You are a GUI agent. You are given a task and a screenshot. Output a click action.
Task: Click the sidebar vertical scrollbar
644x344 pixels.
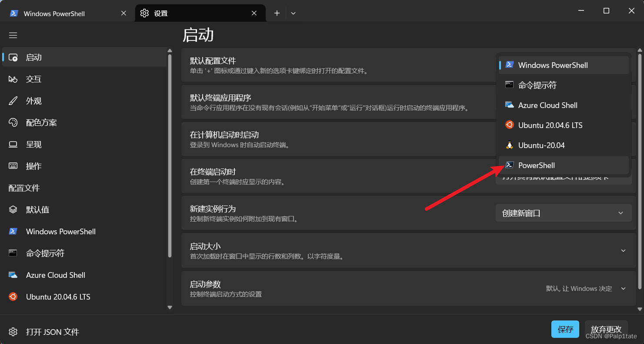pos(170,156)
